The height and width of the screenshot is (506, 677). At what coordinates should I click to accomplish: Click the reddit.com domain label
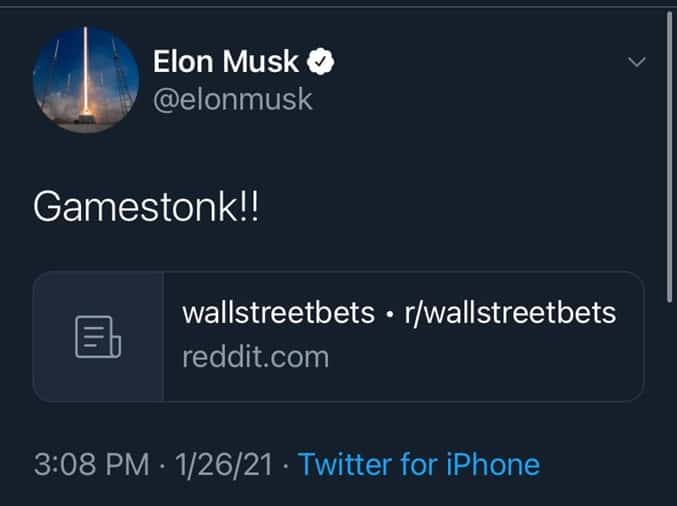(255, 356)
